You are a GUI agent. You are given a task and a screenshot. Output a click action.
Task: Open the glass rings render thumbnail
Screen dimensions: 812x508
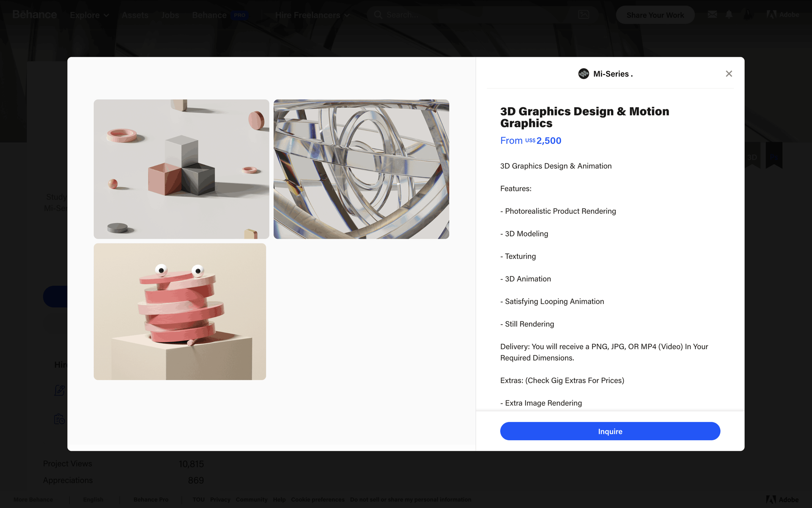[x=361, y=169]
